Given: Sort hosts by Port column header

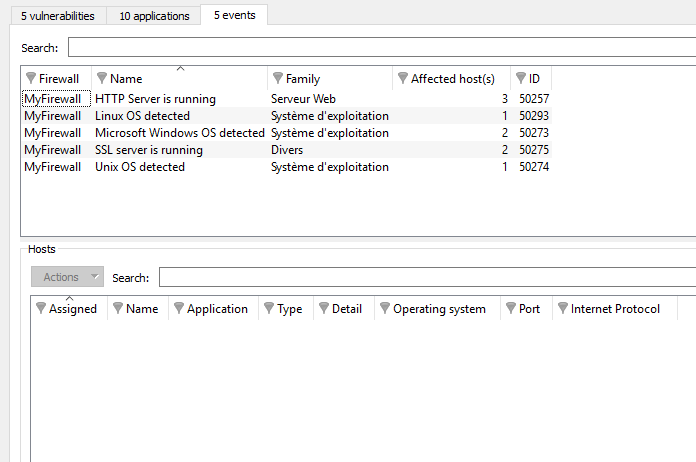Looking at the screenshot, I should (x=527, y=308).
